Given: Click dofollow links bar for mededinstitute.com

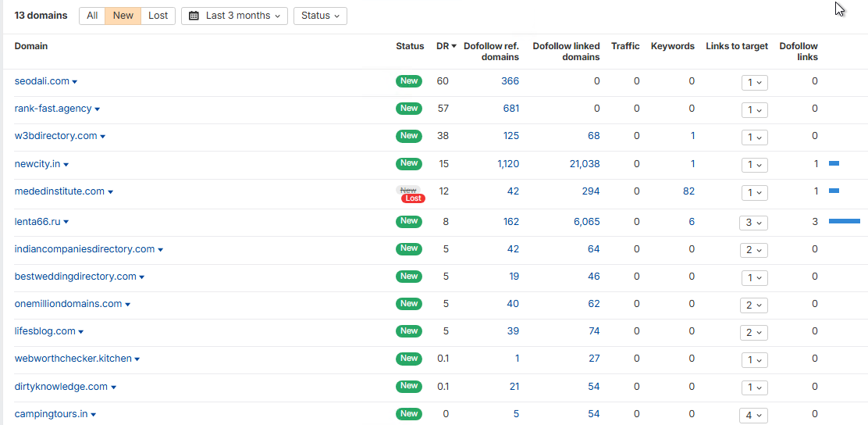Looking at the screenshot, I should click(x=834, y=191).
